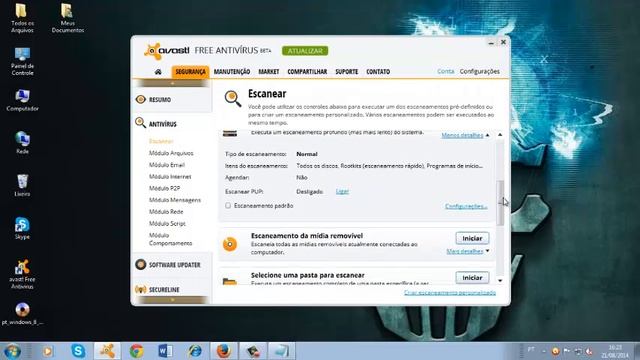Open the avast home icon tab
640x360 pixels.
coord(158,72)
